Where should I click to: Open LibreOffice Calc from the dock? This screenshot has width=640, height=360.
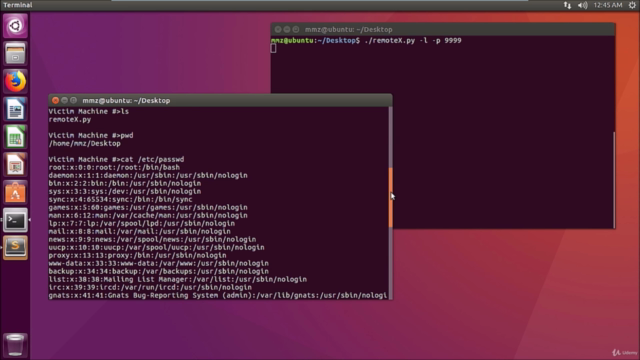click(15, 137)
